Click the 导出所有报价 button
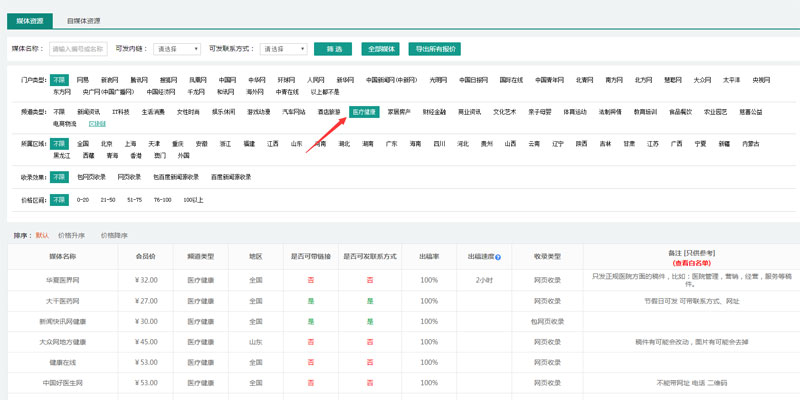The height and width of the screenshot is (400, 800). 435,49
